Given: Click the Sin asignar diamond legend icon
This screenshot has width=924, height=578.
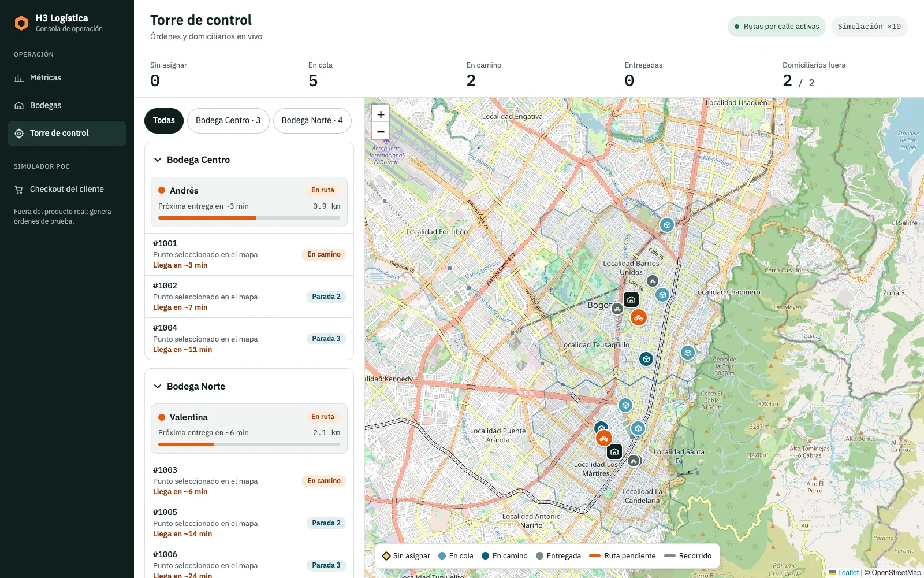Looking at the screenshot, I should pos(386,556).
